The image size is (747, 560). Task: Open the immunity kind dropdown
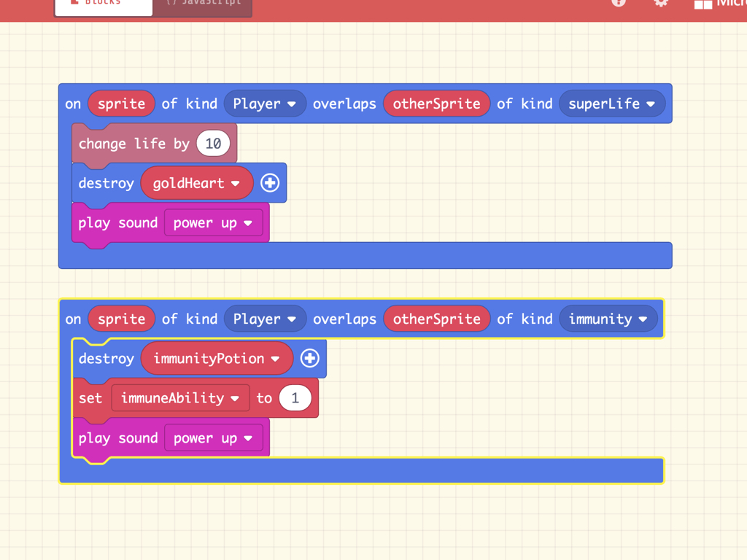[608, 319]
